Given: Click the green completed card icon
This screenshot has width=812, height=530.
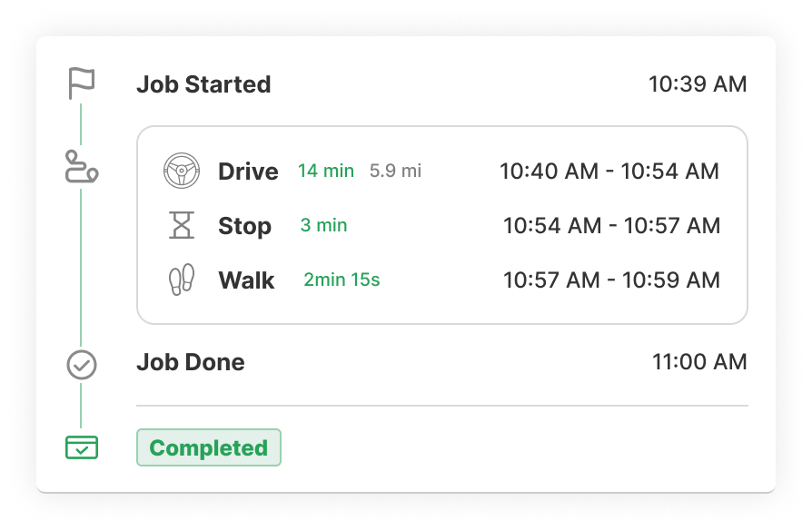Looking at the screenshot, I should coord(82,447).
